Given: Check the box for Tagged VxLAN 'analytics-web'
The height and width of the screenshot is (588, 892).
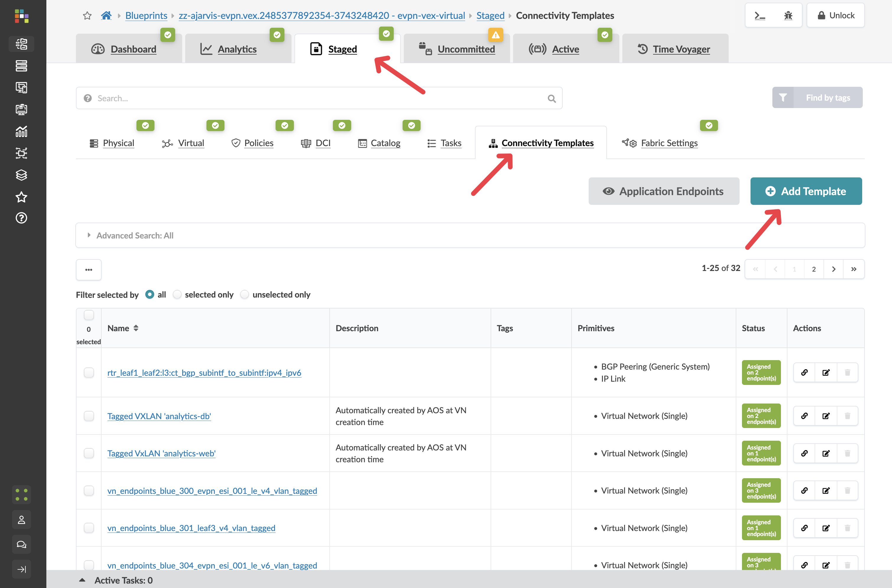Looking at the screenshot, I should 89,453.
